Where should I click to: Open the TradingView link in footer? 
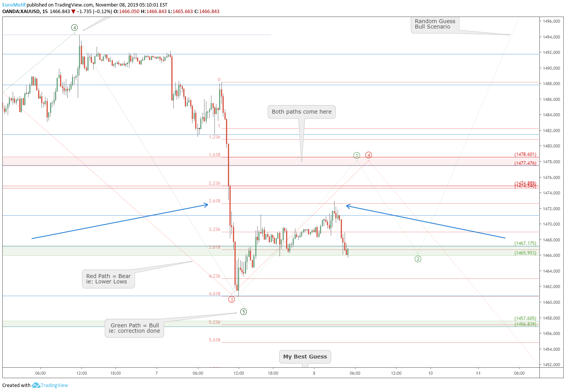click(x=54, y=385)
